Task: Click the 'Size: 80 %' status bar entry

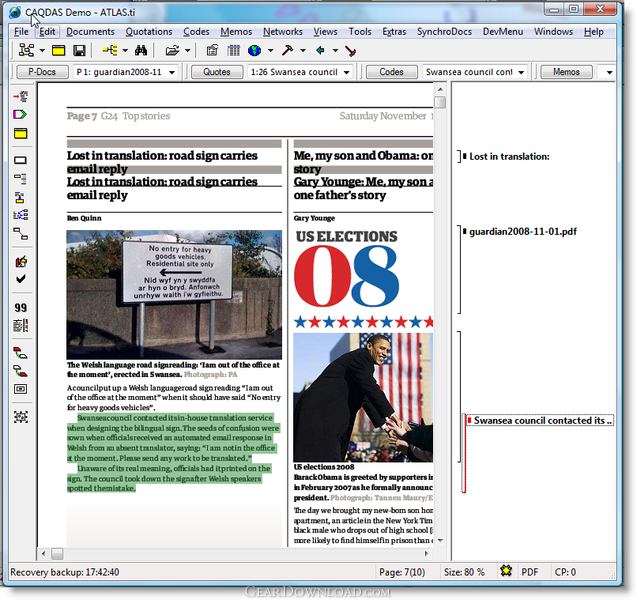Action: [x=464, y=572]
